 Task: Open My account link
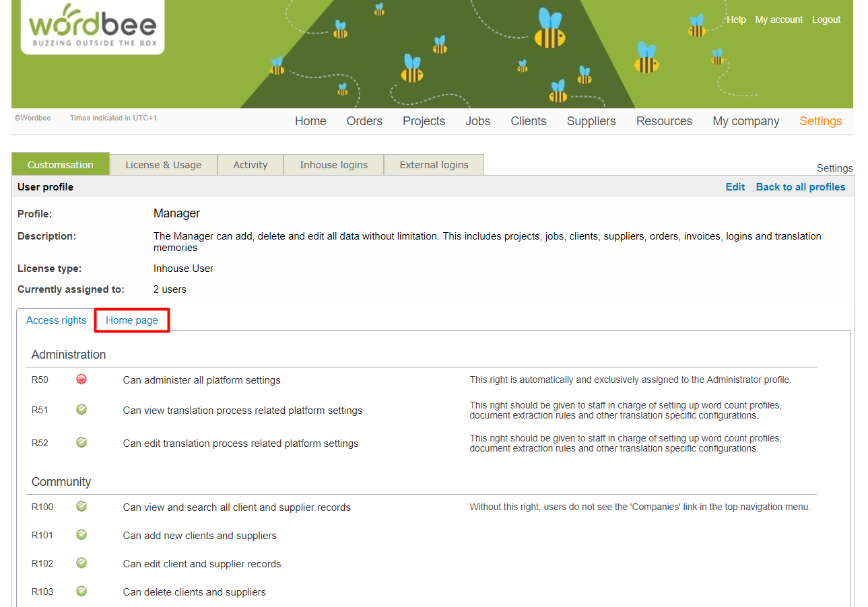(778, 20)
